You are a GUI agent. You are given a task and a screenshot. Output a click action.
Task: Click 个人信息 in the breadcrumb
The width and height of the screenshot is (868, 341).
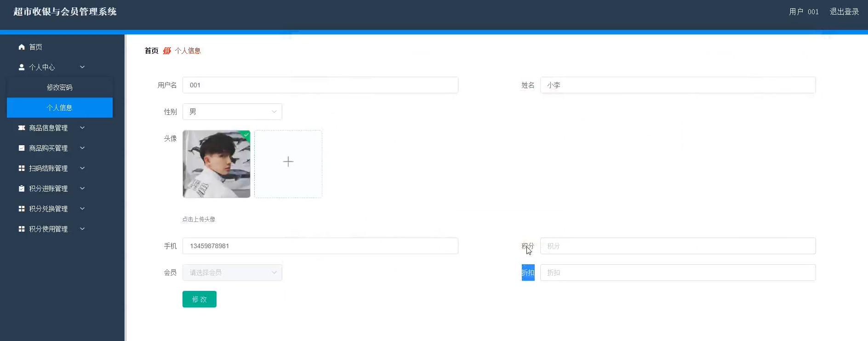coord(188,51)
